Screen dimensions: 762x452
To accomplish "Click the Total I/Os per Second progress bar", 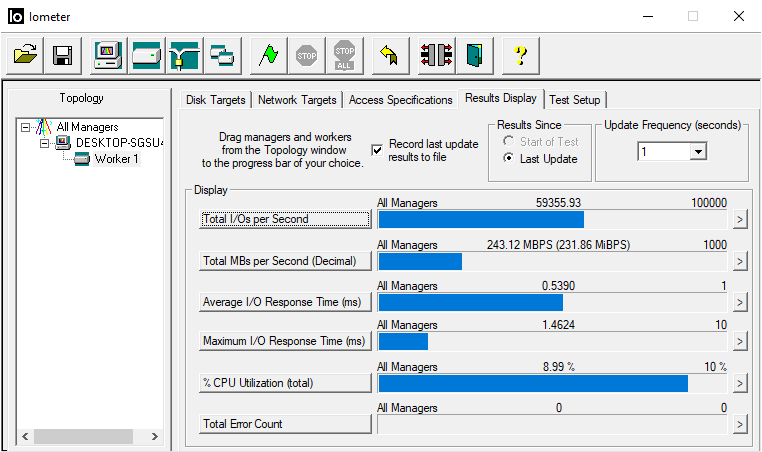I will pyautogui.click(x=552, y=220).
